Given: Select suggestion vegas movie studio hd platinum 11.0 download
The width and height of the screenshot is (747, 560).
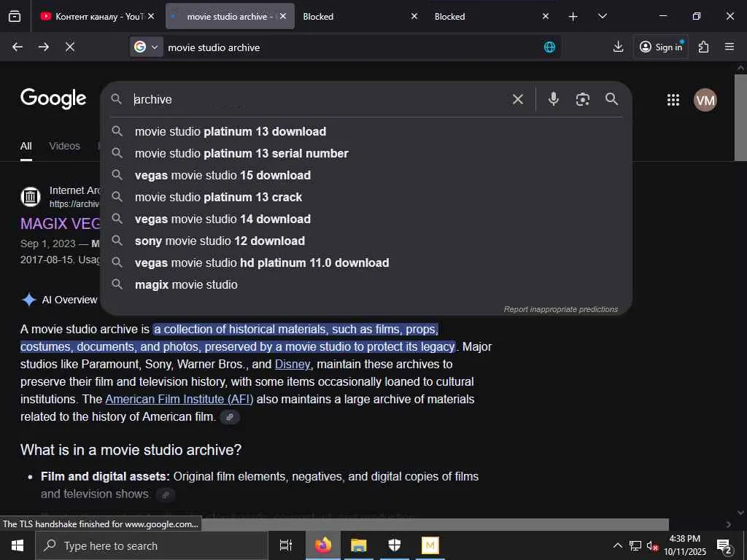Looking at the screenshot, I should click(x=366, y=262).
